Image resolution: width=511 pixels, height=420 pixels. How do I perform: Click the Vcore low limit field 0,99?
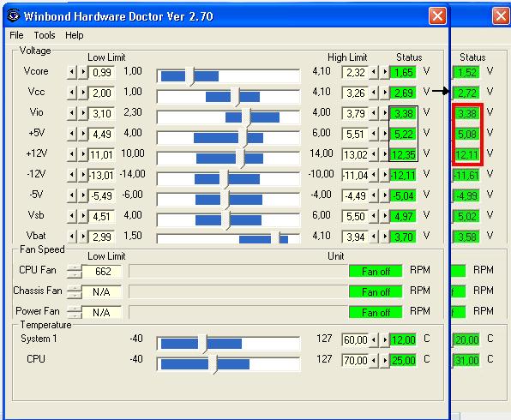(x=102, y=72)
